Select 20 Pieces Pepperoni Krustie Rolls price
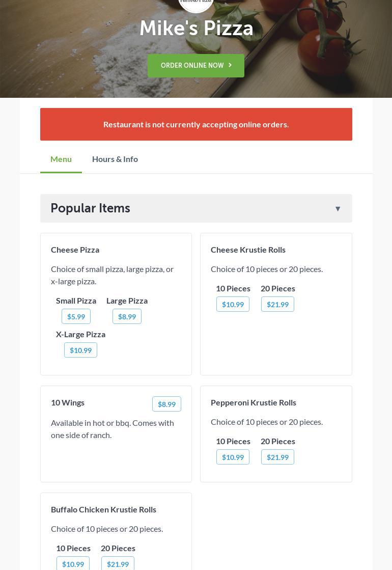 pos(277,457)
